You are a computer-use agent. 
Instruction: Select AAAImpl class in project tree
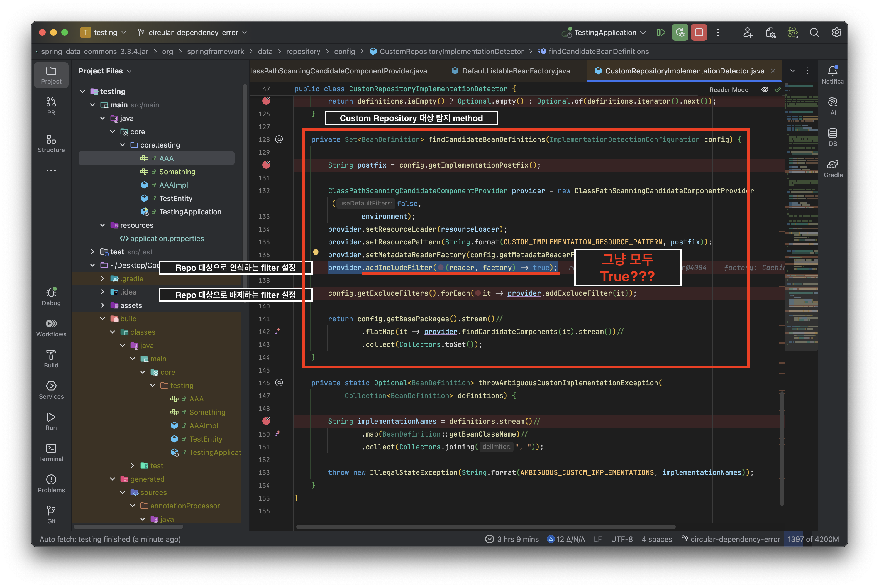(173, 185)
